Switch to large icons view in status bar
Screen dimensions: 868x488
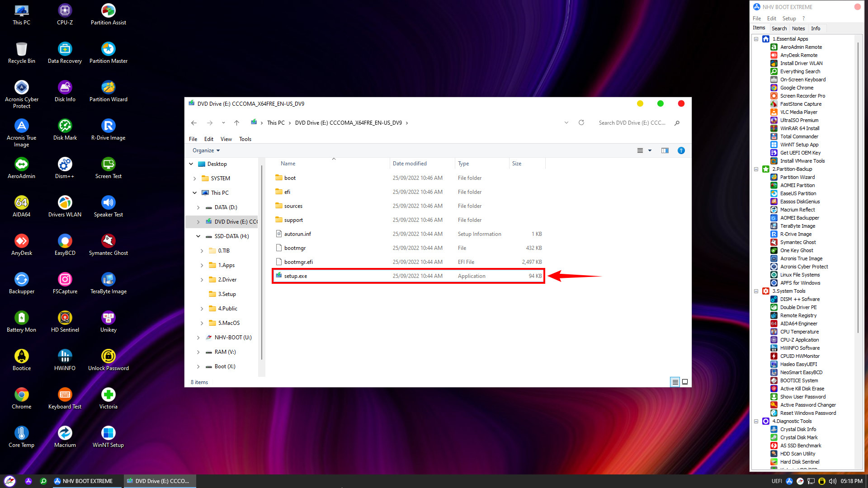point(685,382)
